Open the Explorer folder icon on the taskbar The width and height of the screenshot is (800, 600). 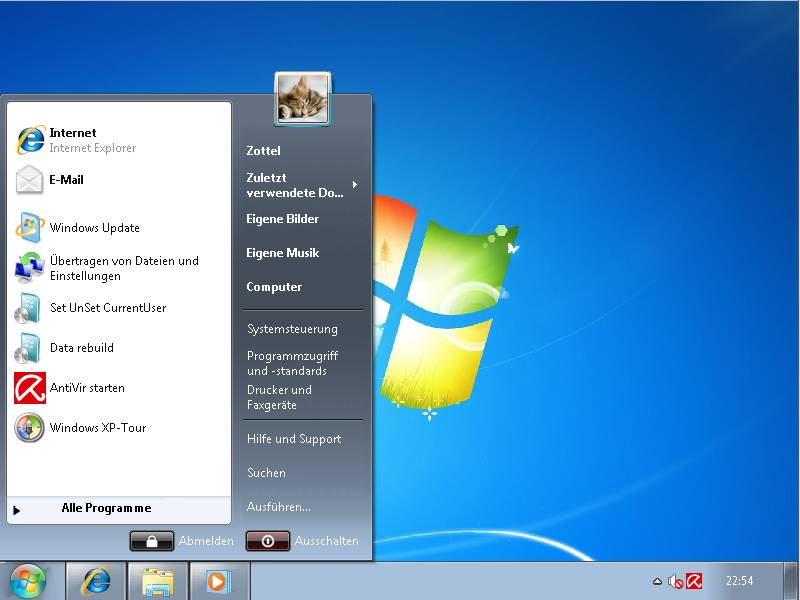(158, 582)
